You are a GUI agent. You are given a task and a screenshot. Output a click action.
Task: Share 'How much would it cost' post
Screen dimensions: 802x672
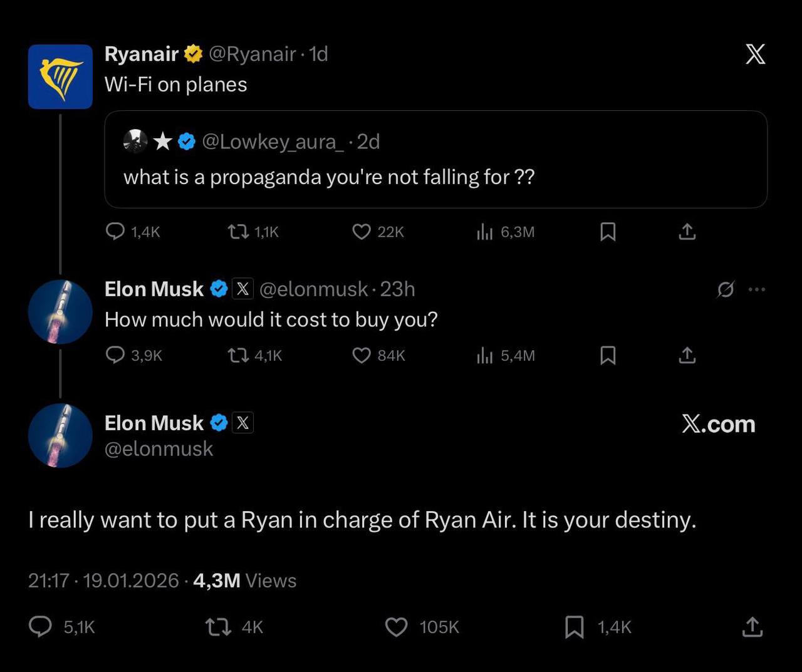point(687,355)
